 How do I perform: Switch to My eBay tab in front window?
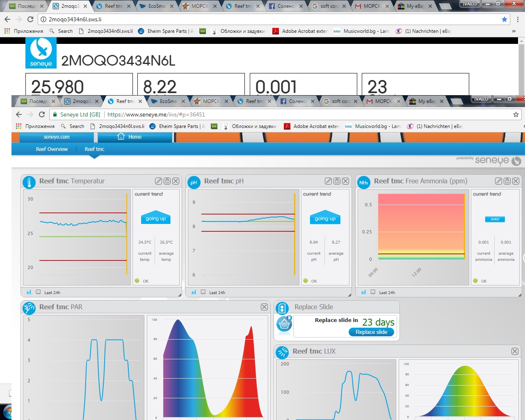click(x=426, y=101)
